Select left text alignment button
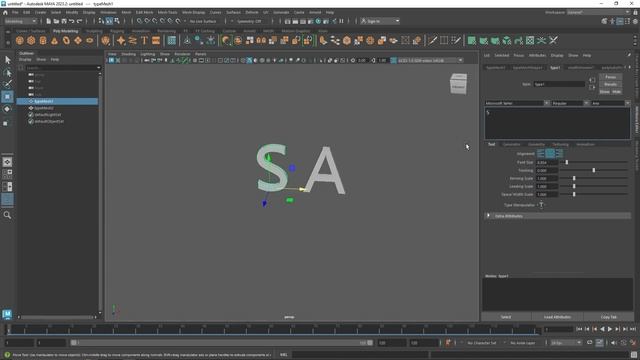Screen dimensions: 640x360 (x=541, y=154)
